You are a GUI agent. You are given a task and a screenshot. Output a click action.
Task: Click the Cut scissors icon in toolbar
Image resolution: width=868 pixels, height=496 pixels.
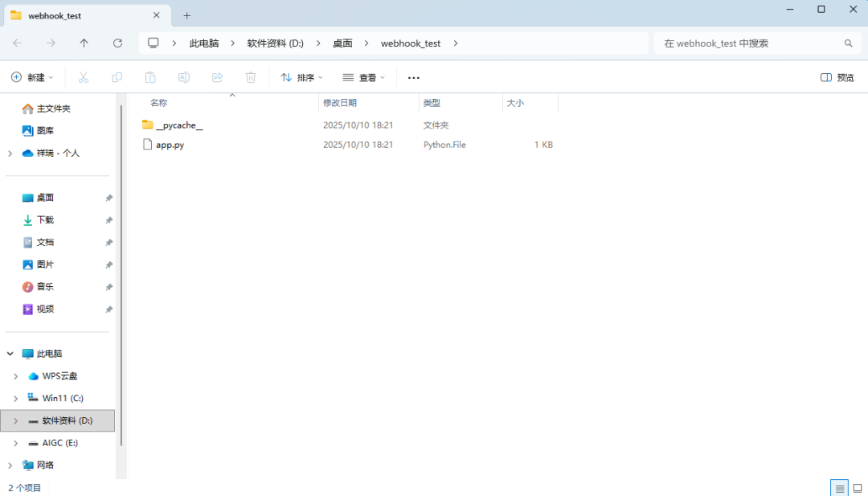83,77
